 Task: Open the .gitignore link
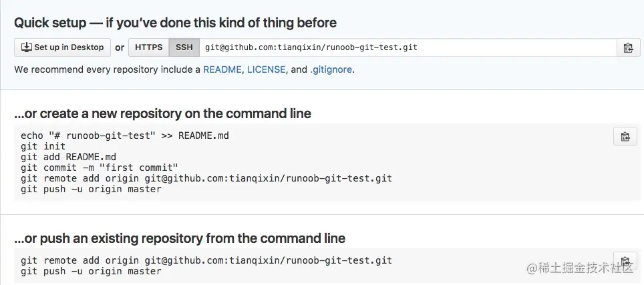tap(331, 69)
